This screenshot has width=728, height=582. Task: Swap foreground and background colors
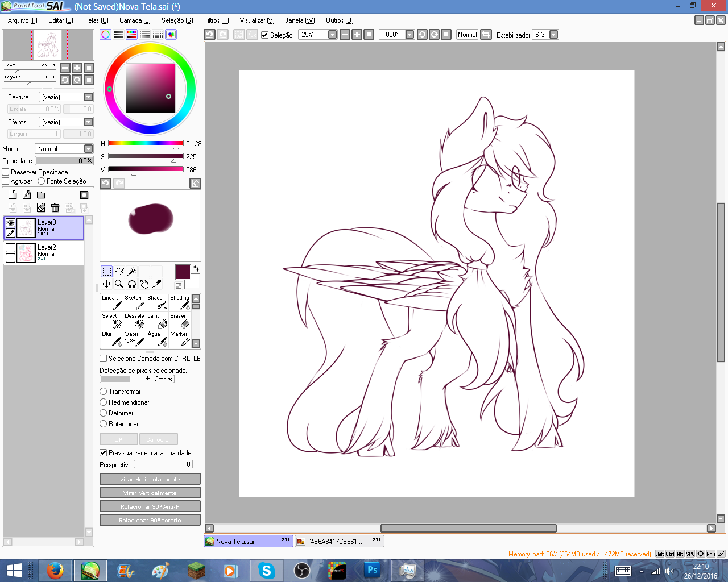tap(196, 268)
